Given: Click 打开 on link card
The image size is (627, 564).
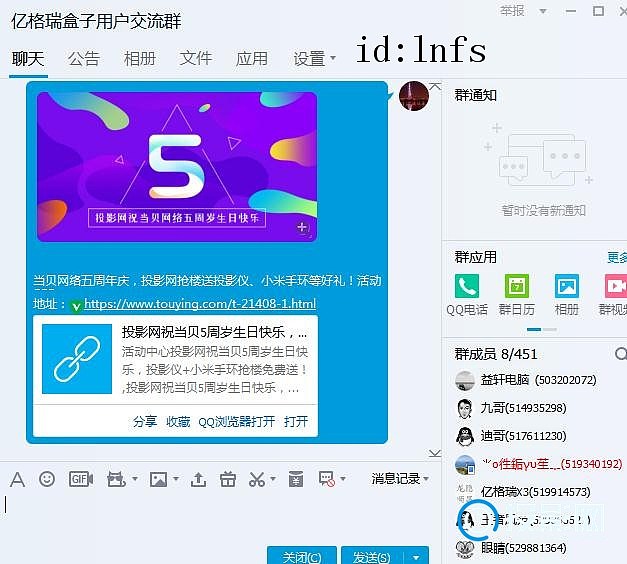Looking at the screenshot, I should pyautogui.click(x=296, y=422).
